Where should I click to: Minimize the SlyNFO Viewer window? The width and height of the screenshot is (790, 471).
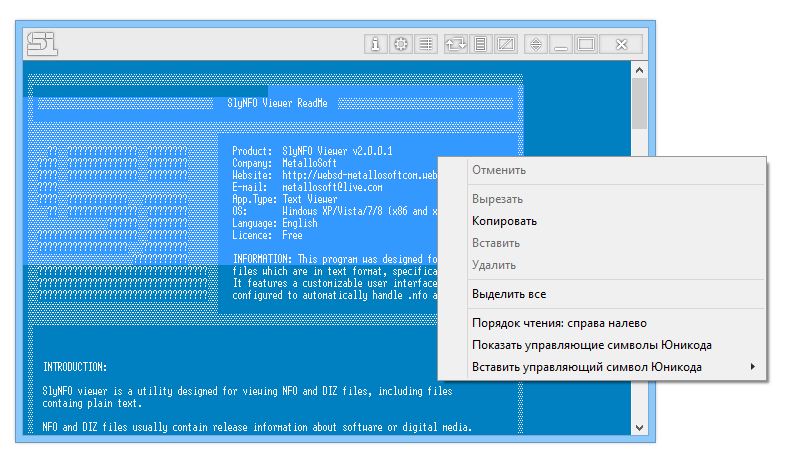coord(561,44)
